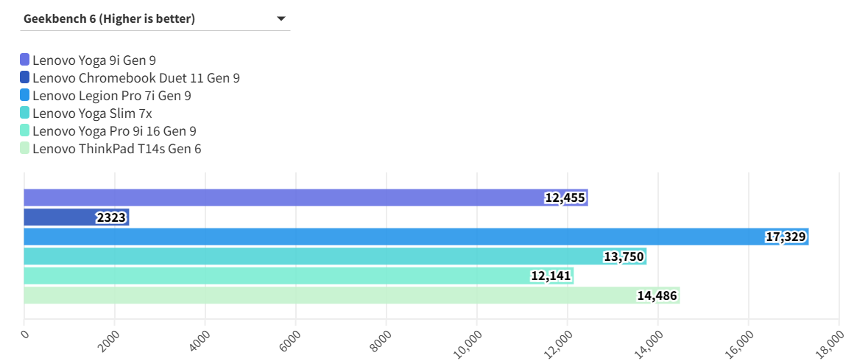Select the Lenovo Yoga Slim 7x legend label

click(x=92, y=113)
